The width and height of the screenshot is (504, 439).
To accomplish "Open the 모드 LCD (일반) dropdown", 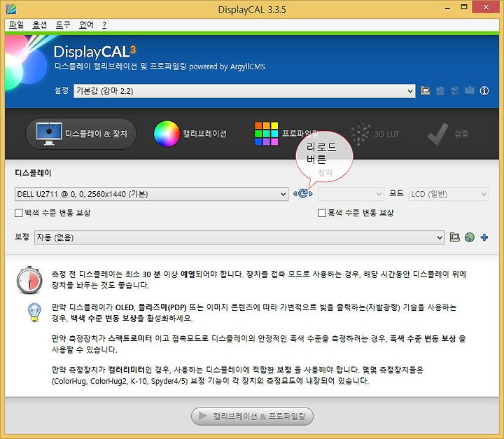I will coord(449,194).
